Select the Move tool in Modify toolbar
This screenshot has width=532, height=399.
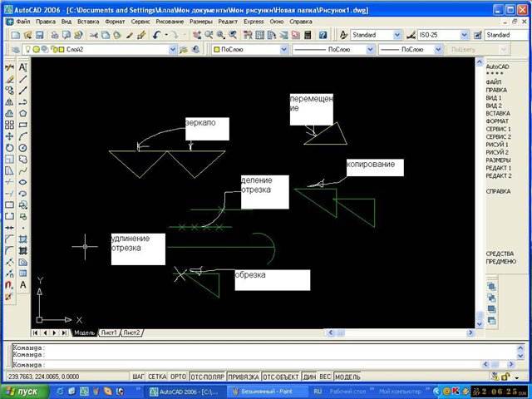click(x=9, y=135)
